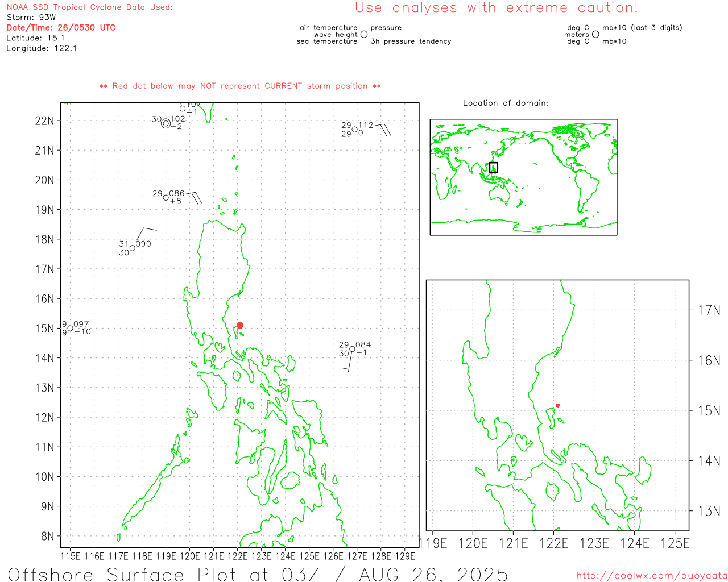The height and width of the screenshot is (582, 728).
Task: Click the '+10' pressure tendency value near 15N
Action: tap(82, 331)
